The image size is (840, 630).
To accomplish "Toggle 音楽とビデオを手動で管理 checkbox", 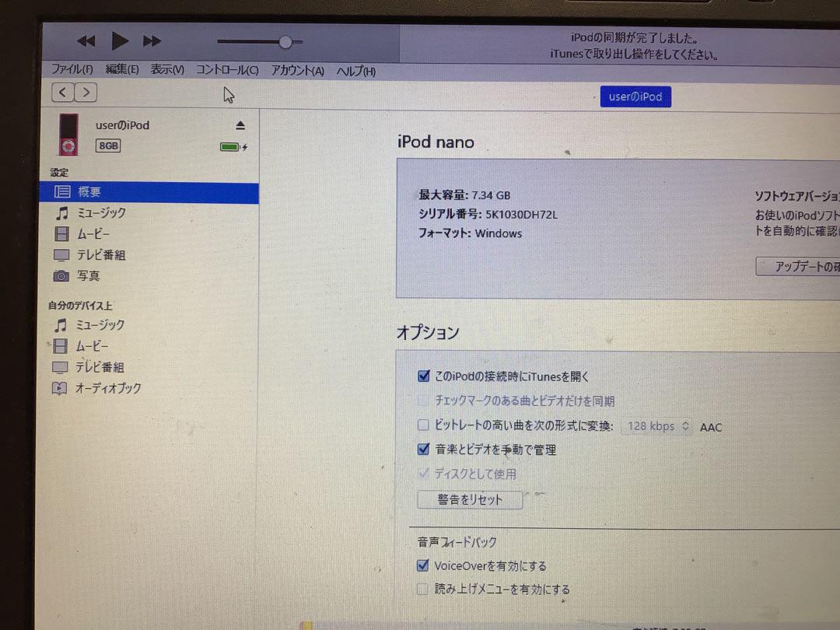I will click(x=423, y=449).
